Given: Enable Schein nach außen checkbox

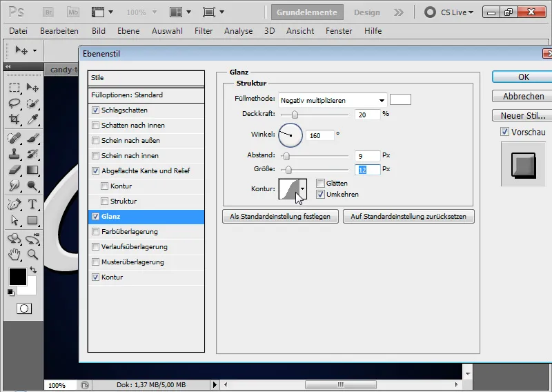Looking at the screenshot, I should point(95,140).
